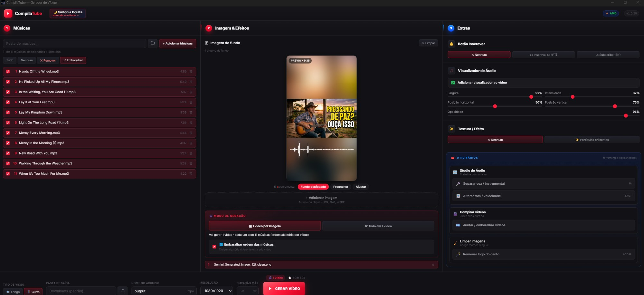Viewport: 644px width, 295px height.
Task: Adjust the Intensidade slider handle
Action: [573, 97]
